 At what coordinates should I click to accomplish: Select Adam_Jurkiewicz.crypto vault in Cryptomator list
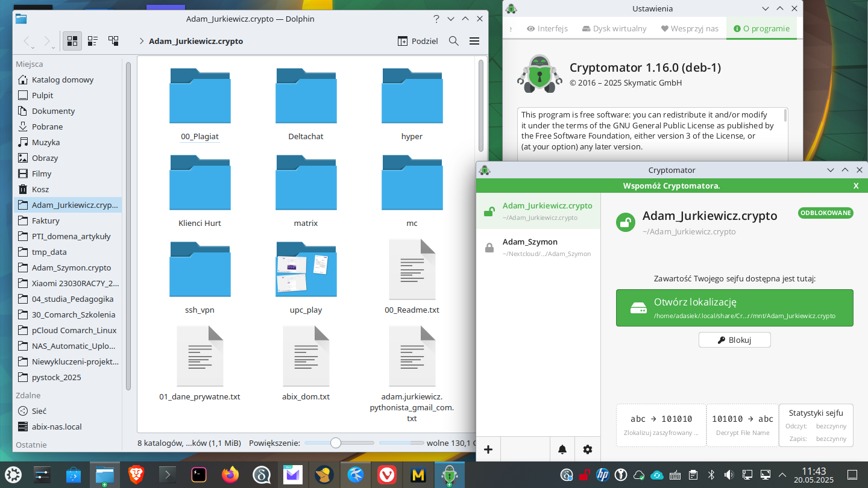tap(538, 211)
